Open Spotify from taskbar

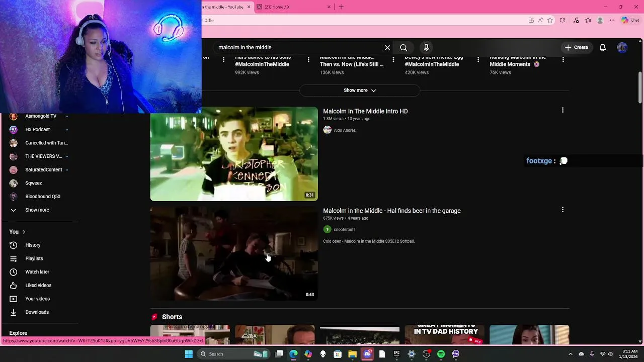(x=441, y=354)
